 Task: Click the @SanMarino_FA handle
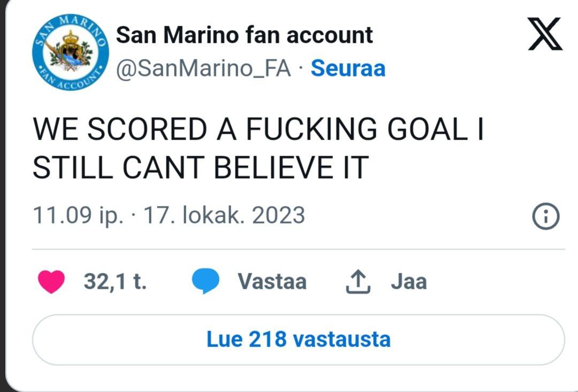tap(203, 68)
